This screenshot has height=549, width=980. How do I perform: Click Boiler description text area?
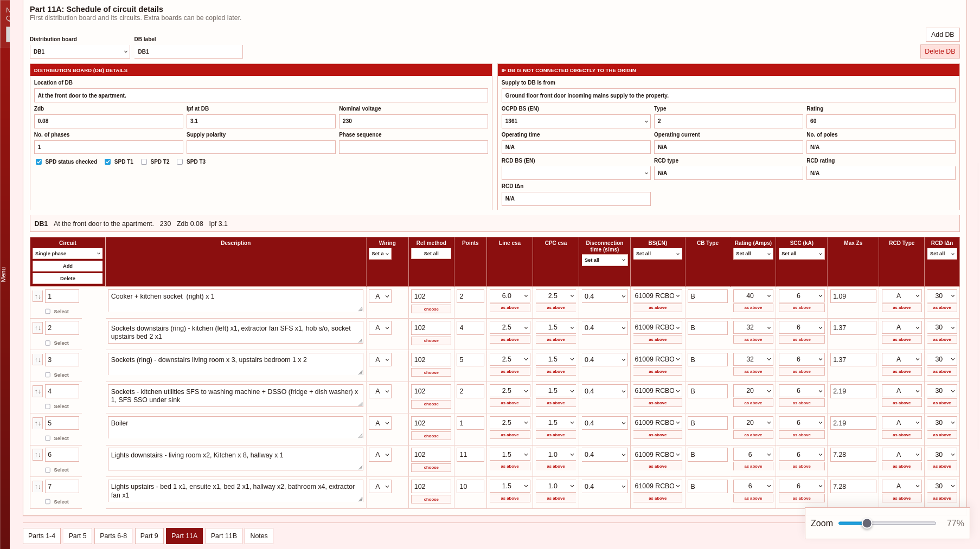pos(235,428)
